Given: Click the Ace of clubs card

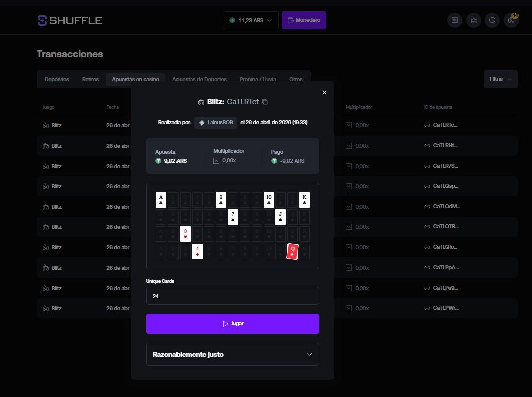Looking at the screenshot, I should 161,200.
